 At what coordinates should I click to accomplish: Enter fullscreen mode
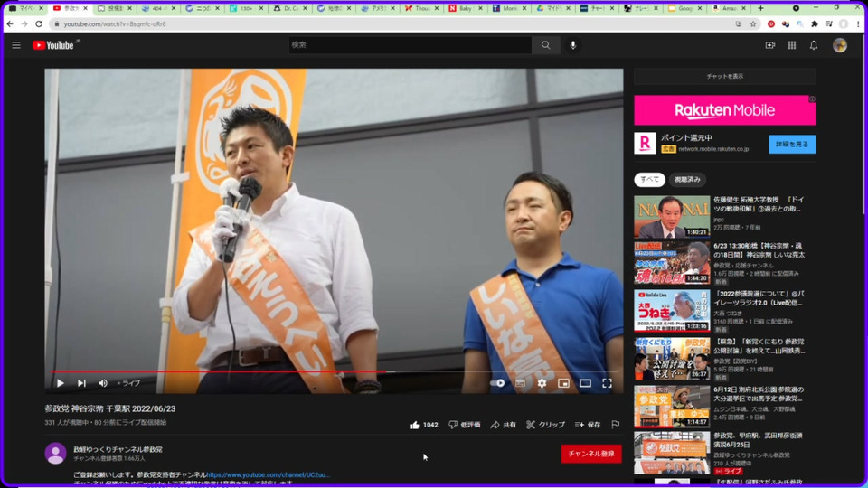click(607, 383)
